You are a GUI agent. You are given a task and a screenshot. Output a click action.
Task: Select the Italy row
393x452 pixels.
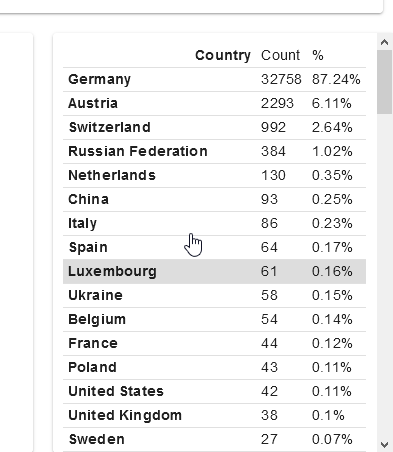[214, 224]
